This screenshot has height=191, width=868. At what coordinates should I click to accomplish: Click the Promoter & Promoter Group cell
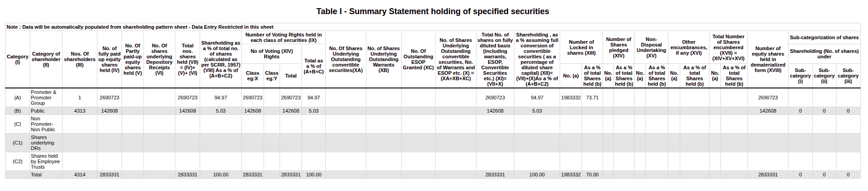pos(44,98)
